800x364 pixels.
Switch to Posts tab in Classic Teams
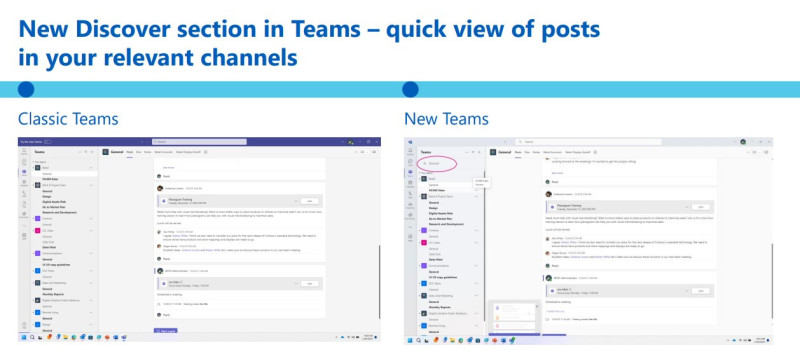(129, 152)
